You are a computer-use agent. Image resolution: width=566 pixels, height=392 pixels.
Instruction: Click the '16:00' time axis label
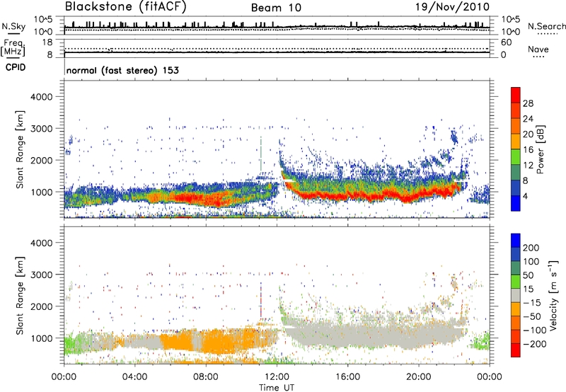(347, 377)
